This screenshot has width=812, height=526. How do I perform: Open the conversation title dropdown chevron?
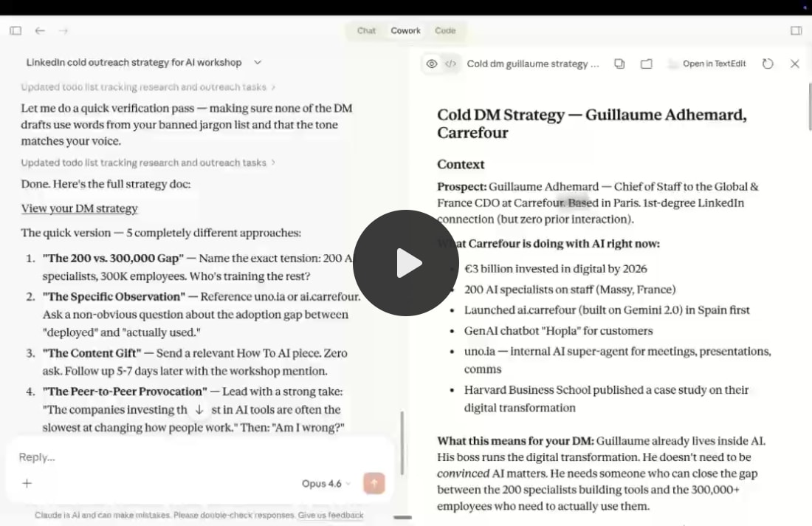(258, 62)
